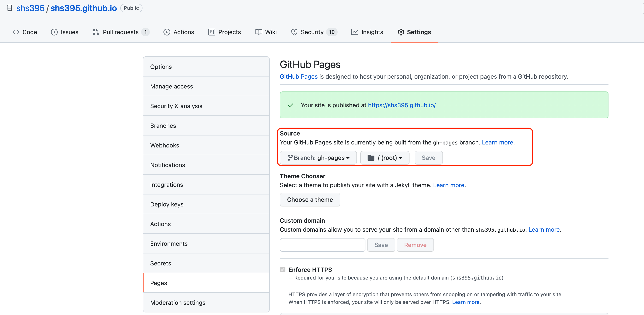Screen dimensions: 644x315
Task: Click the Insights graph icon
Action: [x=355, y=32]
